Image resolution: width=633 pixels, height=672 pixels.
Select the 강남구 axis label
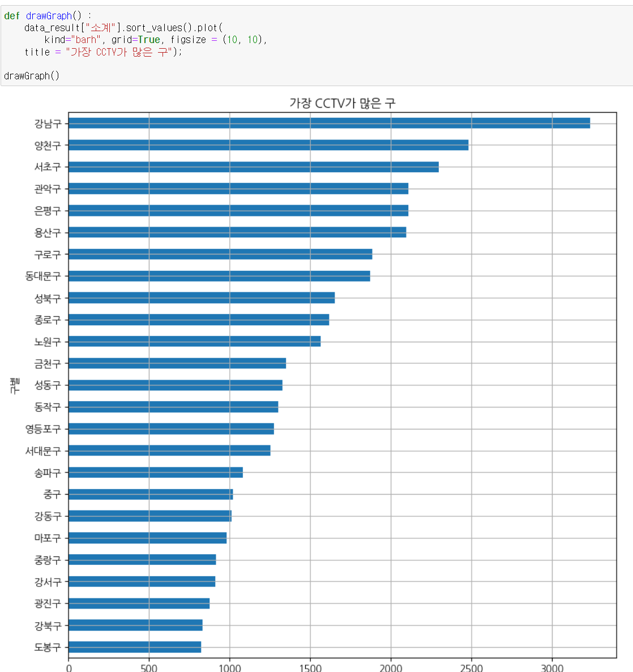pos(48,124)
